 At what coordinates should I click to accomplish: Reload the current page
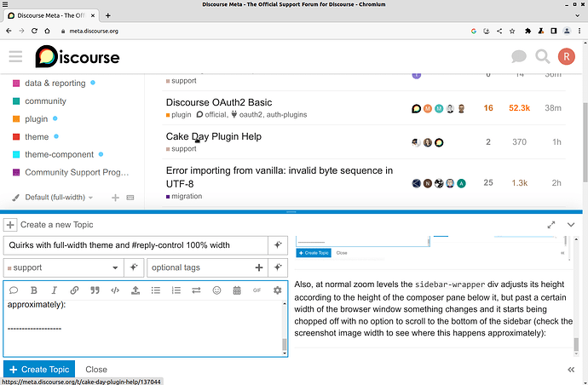(x=34, y=32)
